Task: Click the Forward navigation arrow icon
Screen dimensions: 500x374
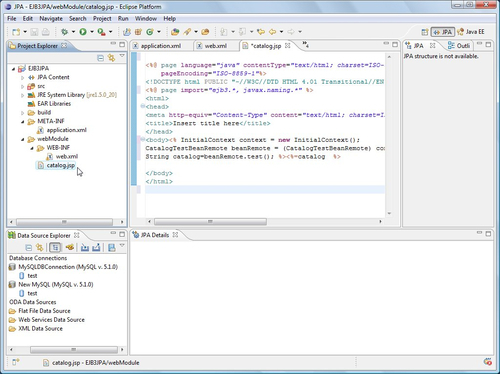Action: click(291, 32)
